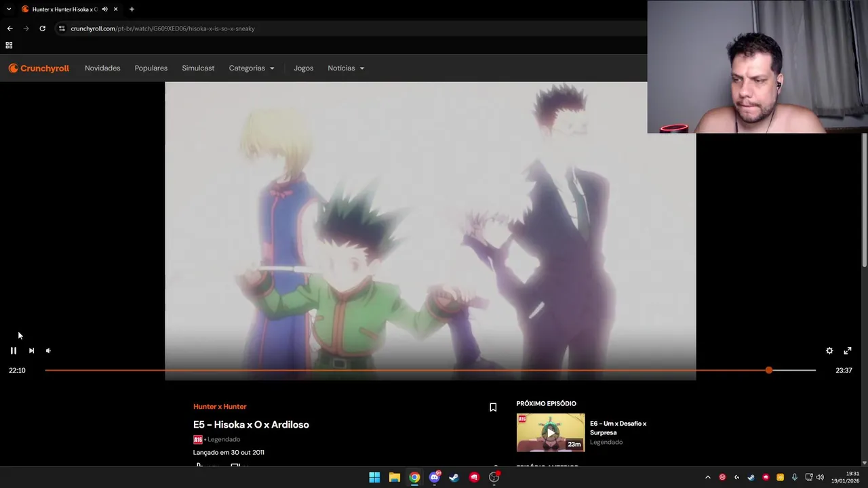This screenshot has height=488, width=868.
Task: Click the PRÓXIMO EPISÓDIO heading
Action: (546, 403)
